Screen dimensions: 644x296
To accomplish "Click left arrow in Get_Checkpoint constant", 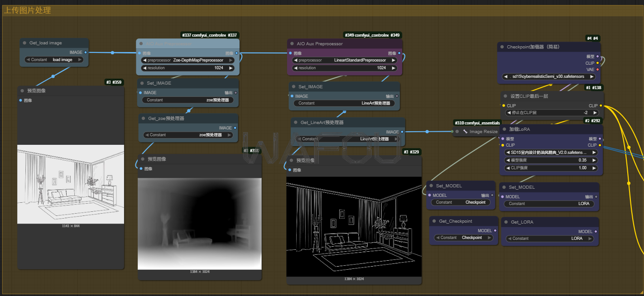I will coord(437,238).
